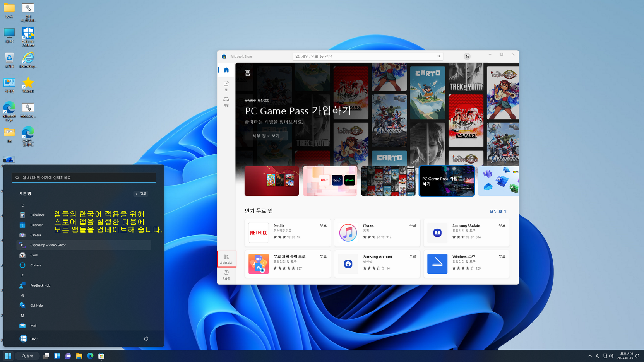Expand the hidden system tray icons chevron

[x=590, y=356]
